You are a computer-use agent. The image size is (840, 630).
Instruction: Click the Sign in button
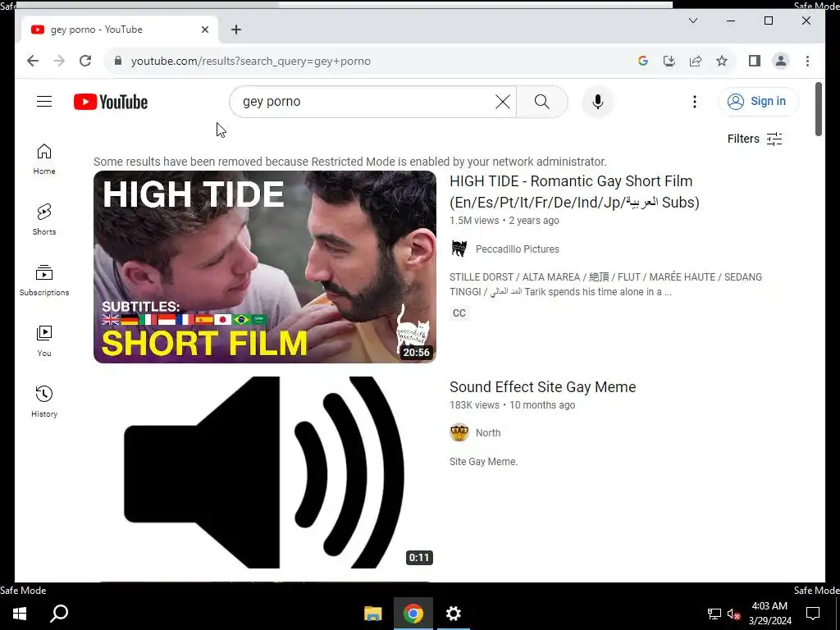click(758, 101)
